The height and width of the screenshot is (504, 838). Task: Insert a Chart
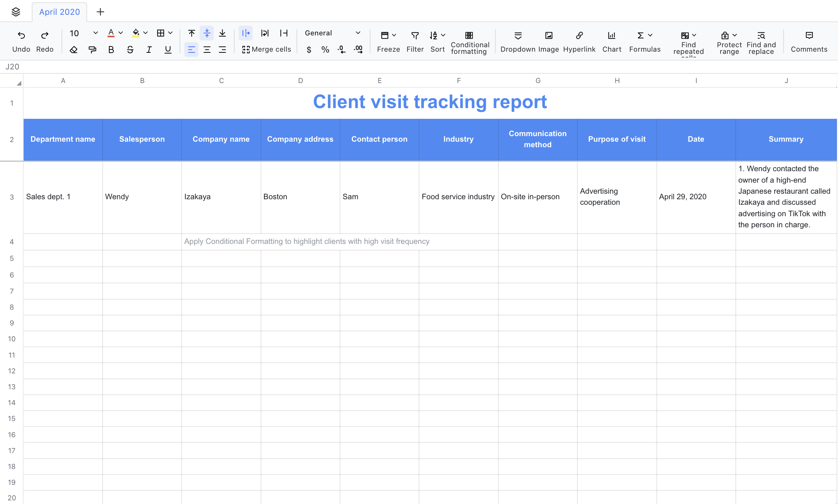click(612, 41)
